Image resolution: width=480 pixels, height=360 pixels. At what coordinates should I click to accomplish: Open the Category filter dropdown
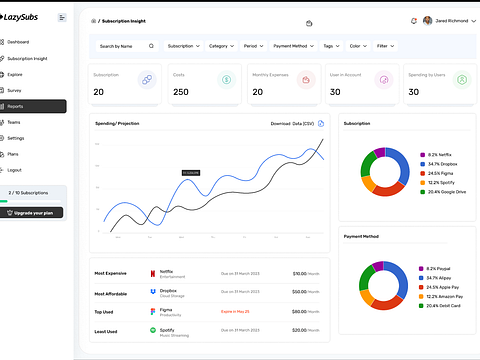coord(221,46)
